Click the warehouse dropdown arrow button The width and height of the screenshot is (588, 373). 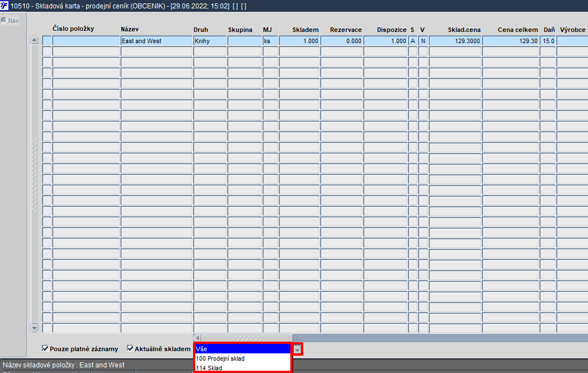pos(298,349)
